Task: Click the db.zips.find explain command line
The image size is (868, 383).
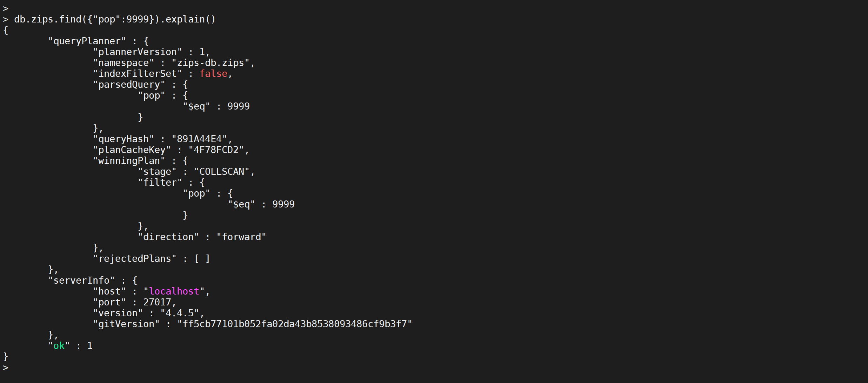Action: coord(115,19)
